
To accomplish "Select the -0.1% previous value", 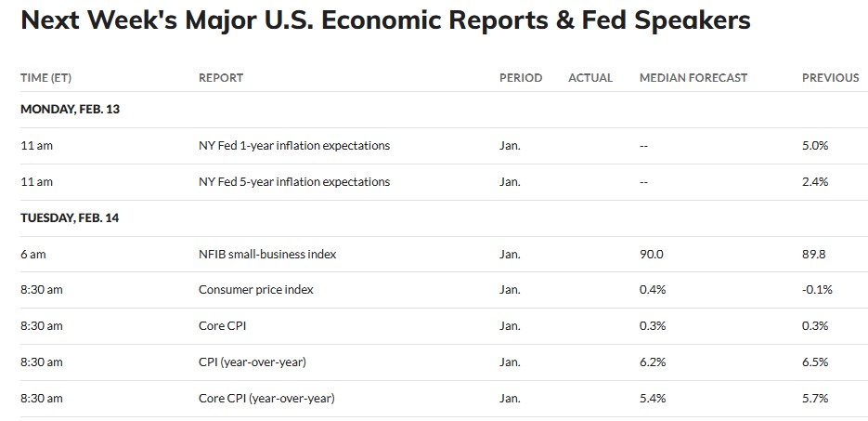I will (817, 290).
